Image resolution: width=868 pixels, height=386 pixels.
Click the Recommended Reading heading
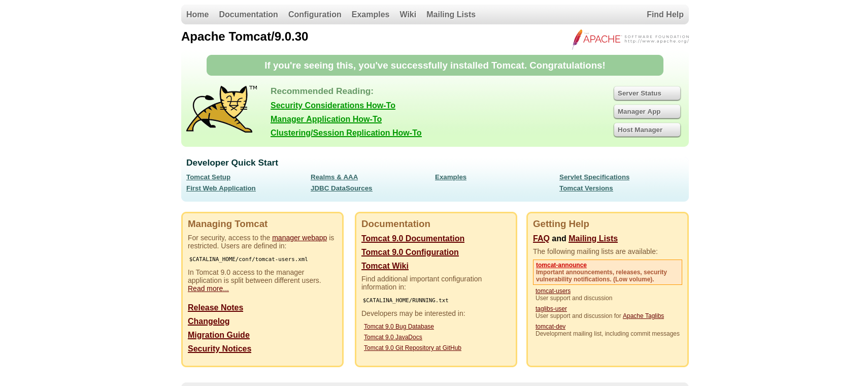click(322, 91)
